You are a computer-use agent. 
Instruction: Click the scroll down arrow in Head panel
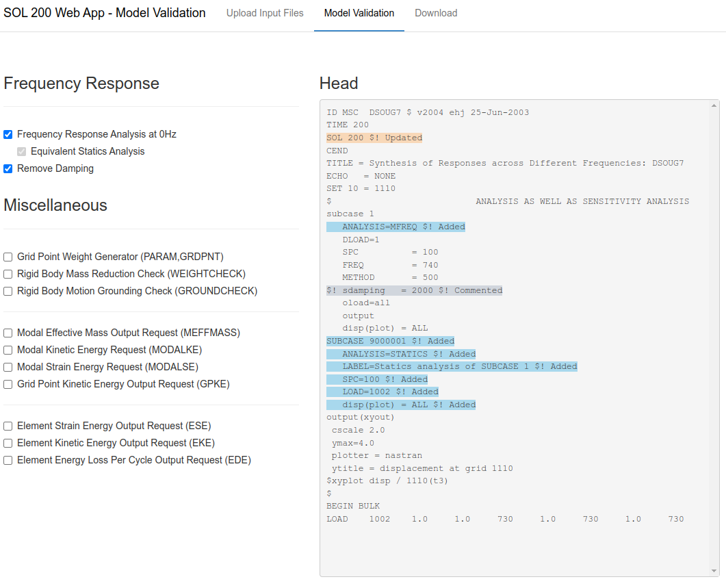pyautogui.click(x=714, y=571)
